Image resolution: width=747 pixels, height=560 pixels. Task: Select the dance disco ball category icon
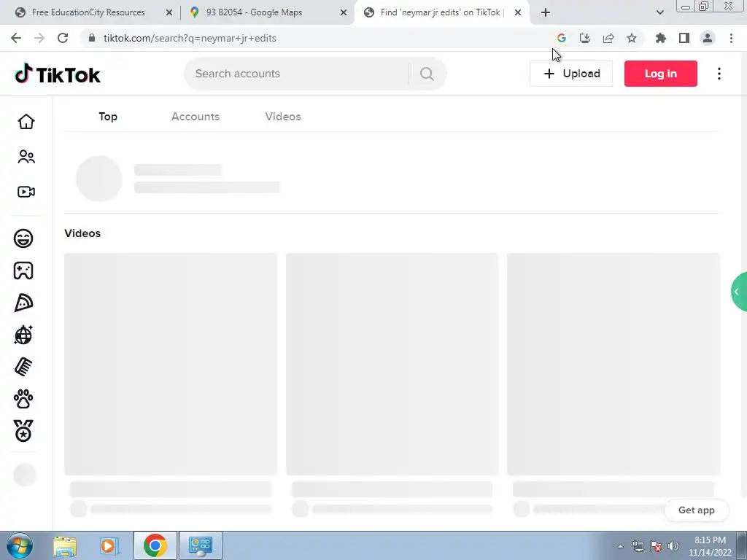[23, 335]
